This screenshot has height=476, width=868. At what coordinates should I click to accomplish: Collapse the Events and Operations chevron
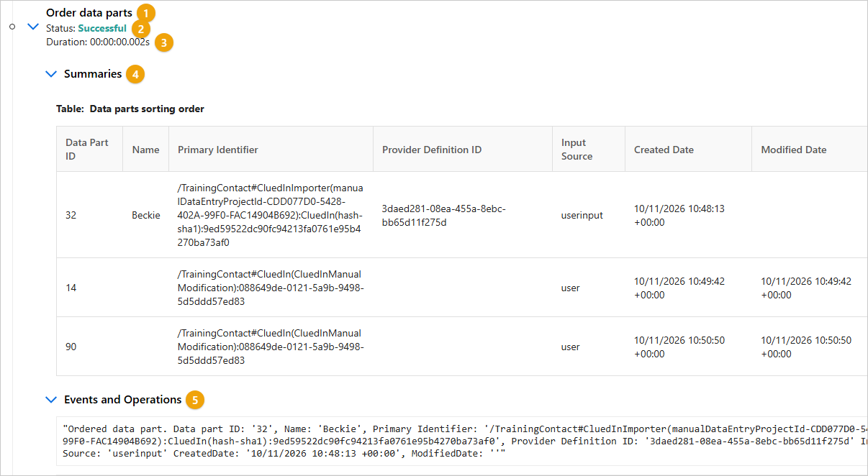pos(50,399)
